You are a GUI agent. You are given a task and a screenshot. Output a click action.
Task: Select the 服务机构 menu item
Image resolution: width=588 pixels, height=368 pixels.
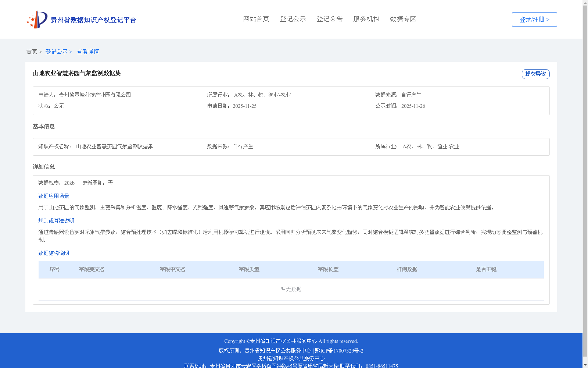click(366, 19)
